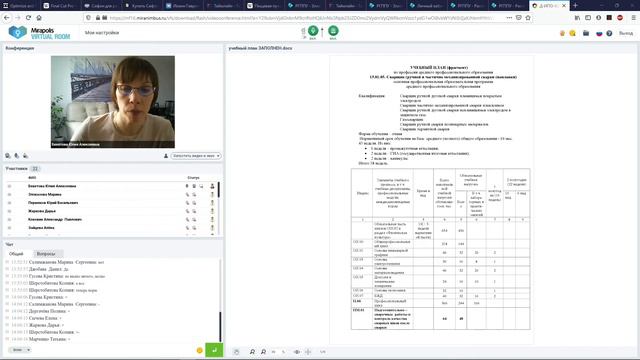Click the first zoom magnifier in document toolbar
This screenshot has height=360, width=640.
252,351
